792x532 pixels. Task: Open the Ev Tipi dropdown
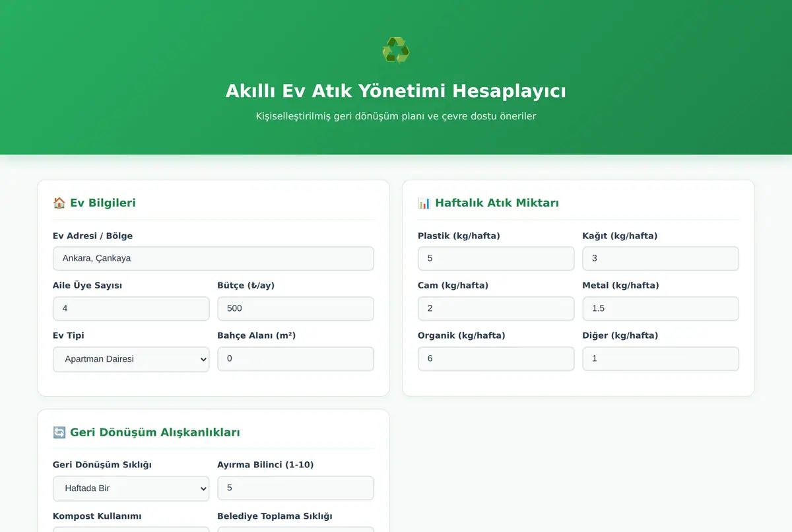(x=131, y=359)
